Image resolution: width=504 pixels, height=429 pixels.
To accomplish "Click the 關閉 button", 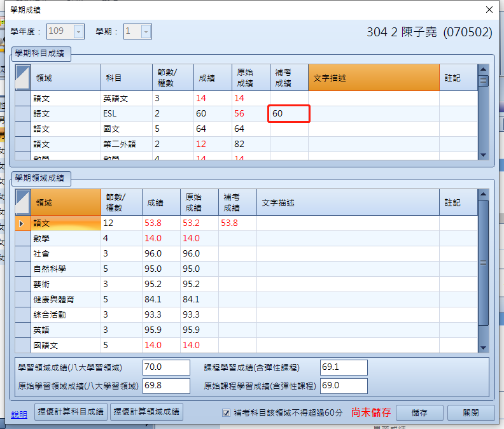I will tap(471, 412).
